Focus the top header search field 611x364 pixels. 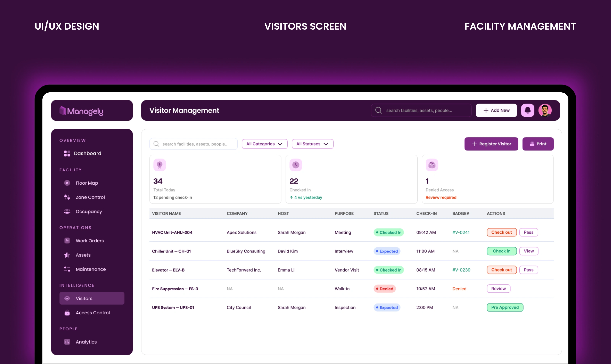421,110
